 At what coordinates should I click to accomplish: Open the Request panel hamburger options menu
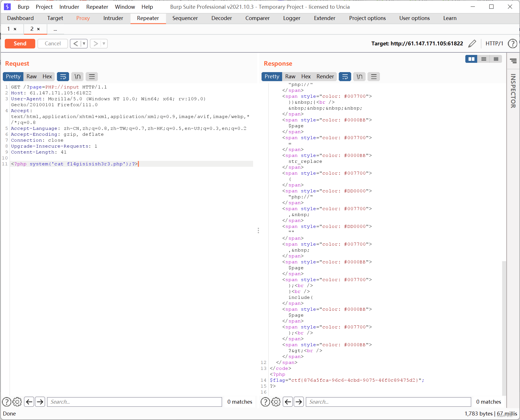tap(92, 77)
